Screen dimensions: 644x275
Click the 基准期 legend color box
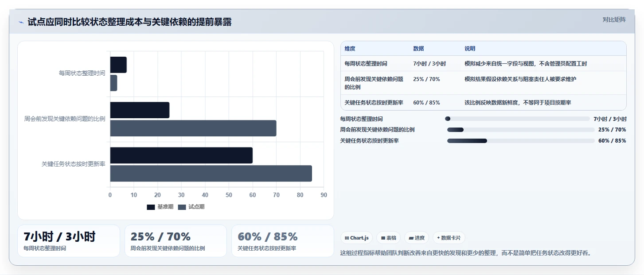(x=151, y=207)
